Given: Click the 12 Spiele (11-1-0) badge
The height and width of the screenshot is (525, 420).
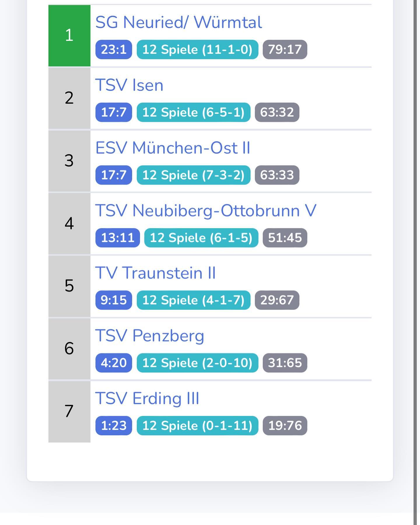Looking at the screenshot, I should pos(197,50).
